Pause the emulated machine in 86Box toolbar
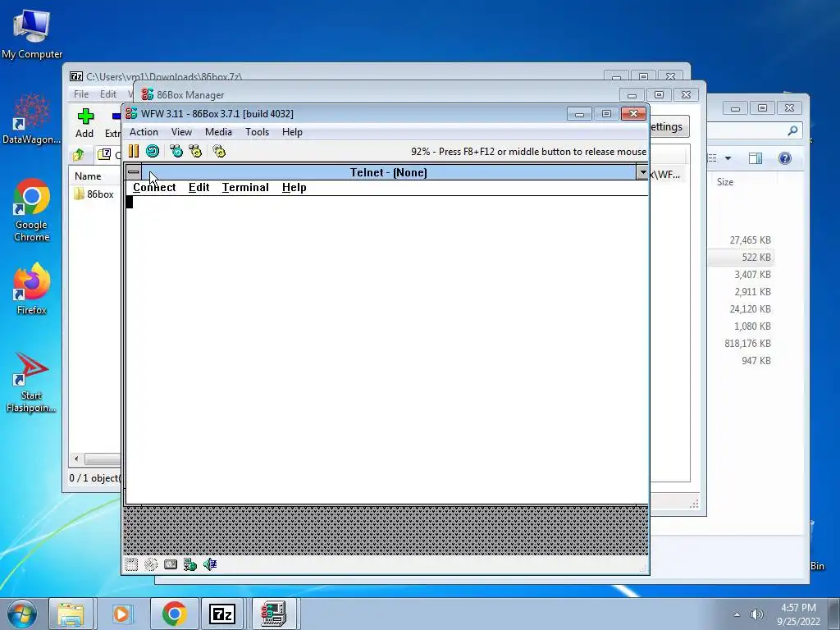This screenshot has width=840, height=630. click(134, 151)
